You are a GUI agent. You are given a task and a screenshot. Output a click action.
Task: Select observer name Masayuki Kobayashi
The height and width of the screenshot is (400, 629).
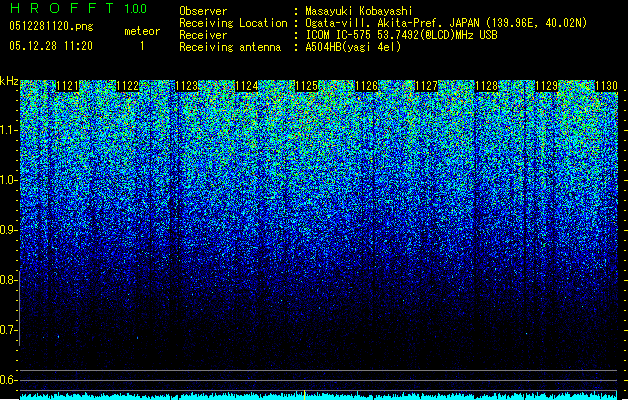point(359,11)
